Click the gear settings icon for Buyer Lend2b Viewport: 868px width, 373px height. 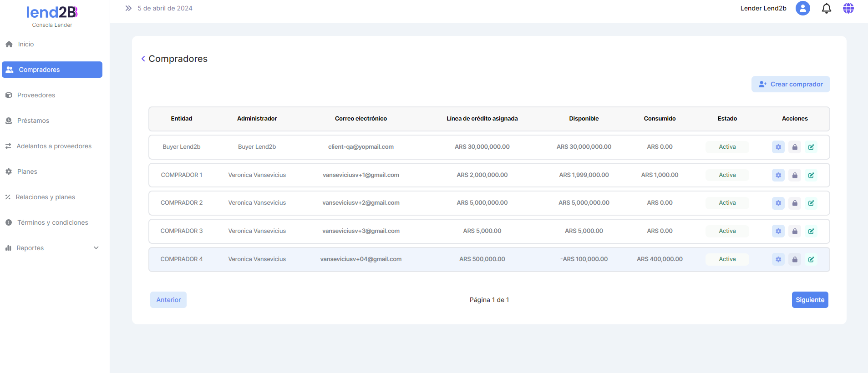(x=778, y=147)
